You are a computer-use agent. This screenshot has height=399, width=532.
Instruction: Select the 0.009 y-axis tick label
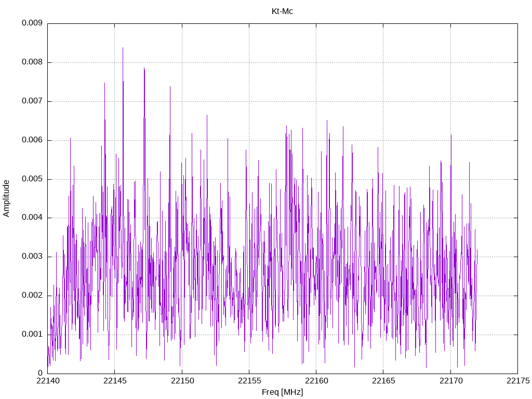pos(32,23)
